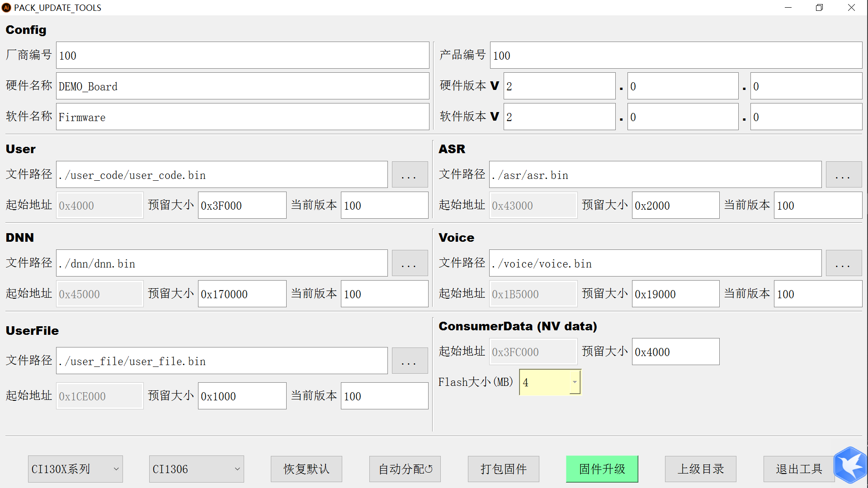Open the Flash大小(MB) dropdown
The height and width of the screenshot is (488, 868).
(x=574, y=382)
